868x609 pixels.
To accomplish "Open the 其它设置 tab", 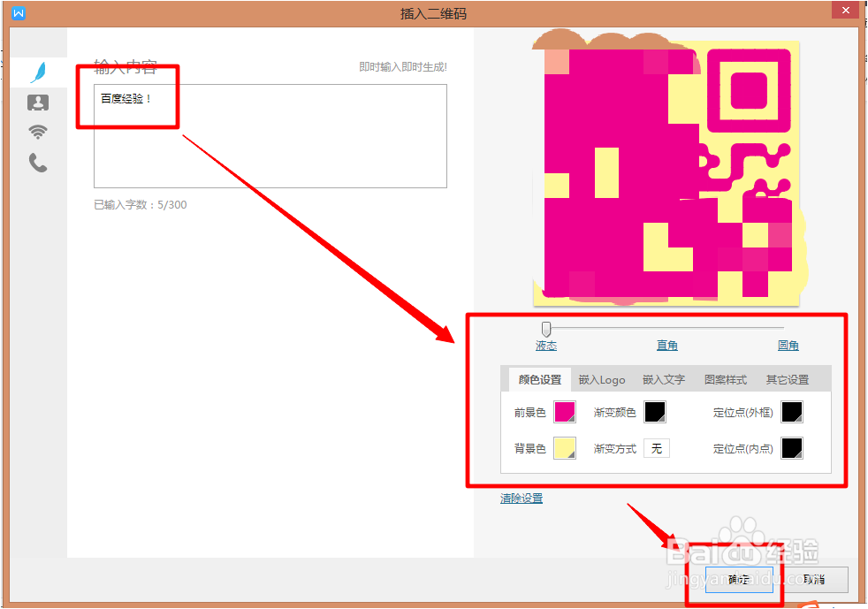I will click(788, 380).
